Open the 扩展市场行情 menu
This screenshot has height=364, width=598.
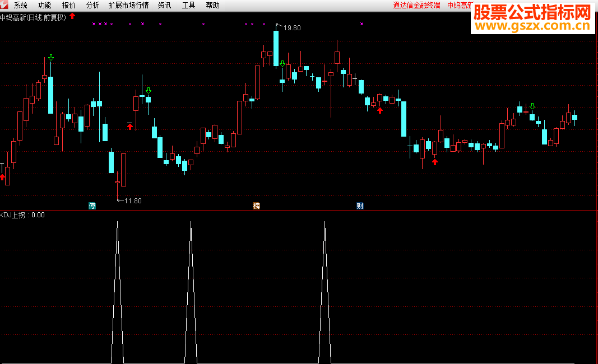[x=128, y=6]
